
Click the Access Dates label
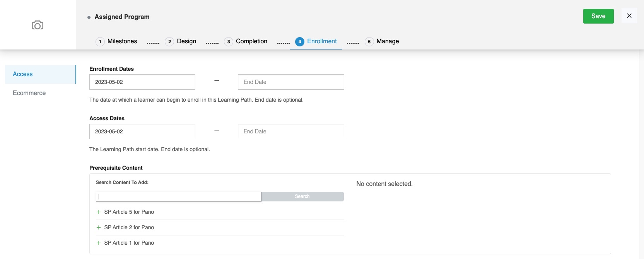tap(107, 118)
